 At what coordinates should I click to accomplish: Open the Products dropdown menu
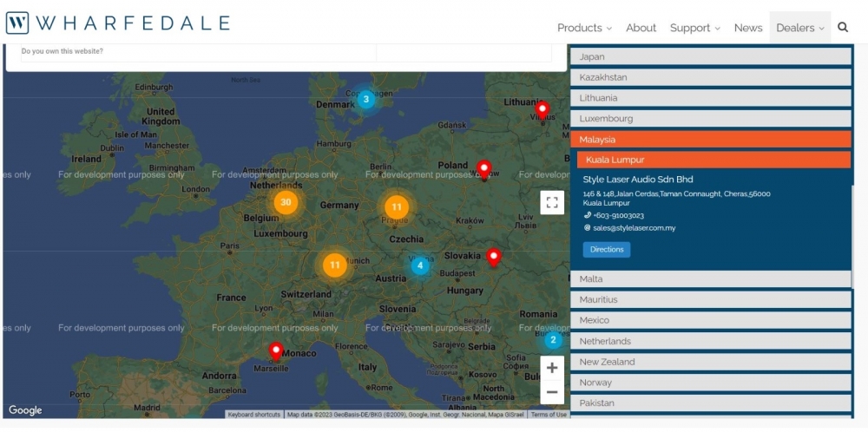coord(584,28)
